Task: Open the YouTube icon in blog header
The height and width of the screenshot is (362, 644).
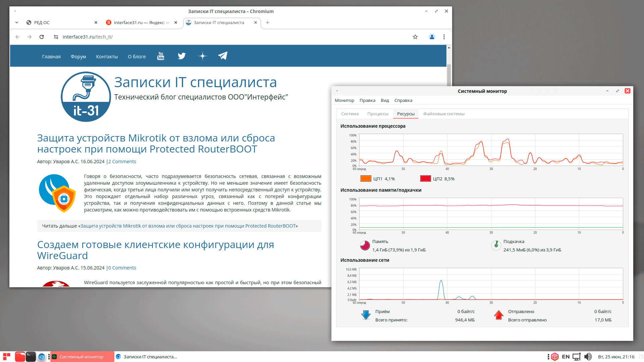Action: [x=161, y=56]
